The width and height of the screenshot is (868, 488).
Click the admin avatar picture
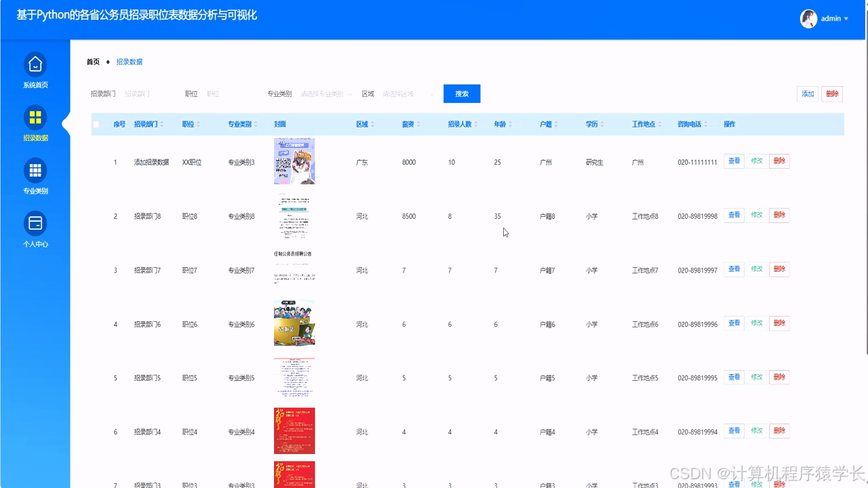coord(808,19)
